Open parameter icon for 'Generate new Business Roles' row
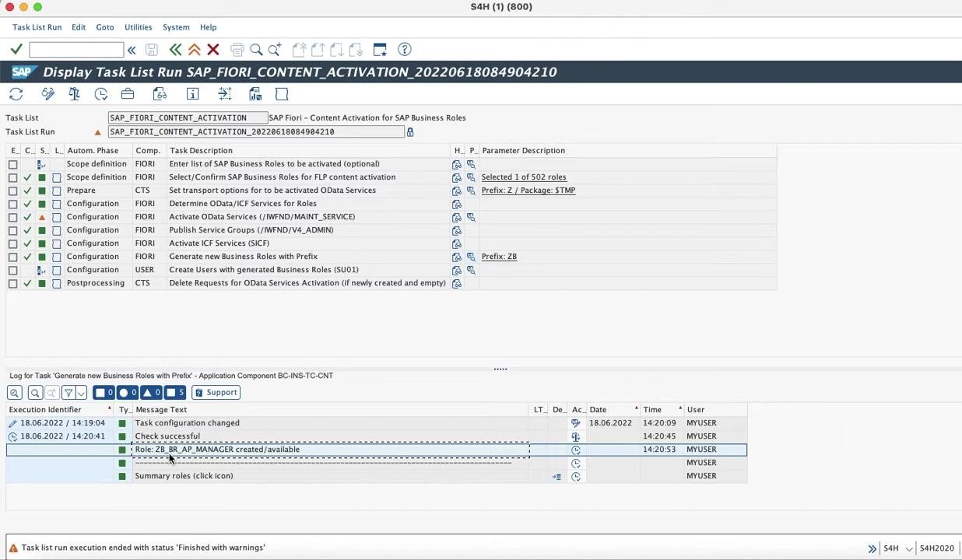 point(471,257)
